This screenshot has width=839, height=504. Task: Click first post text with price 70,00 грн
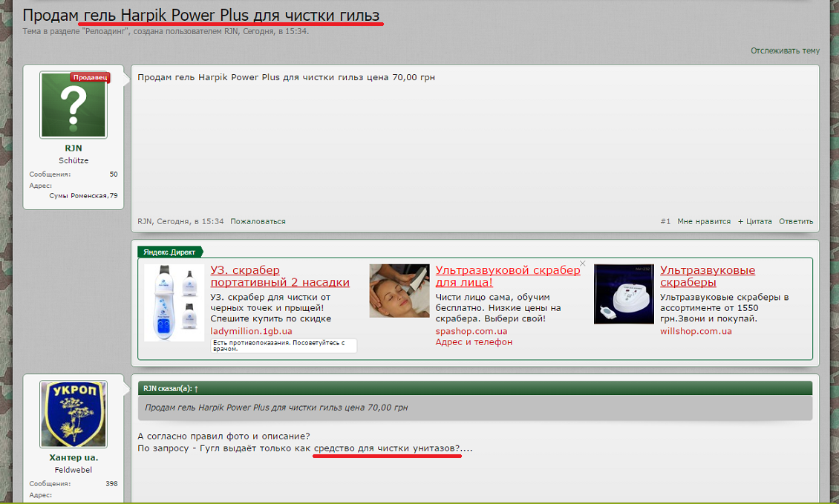(x=287, y=78)
